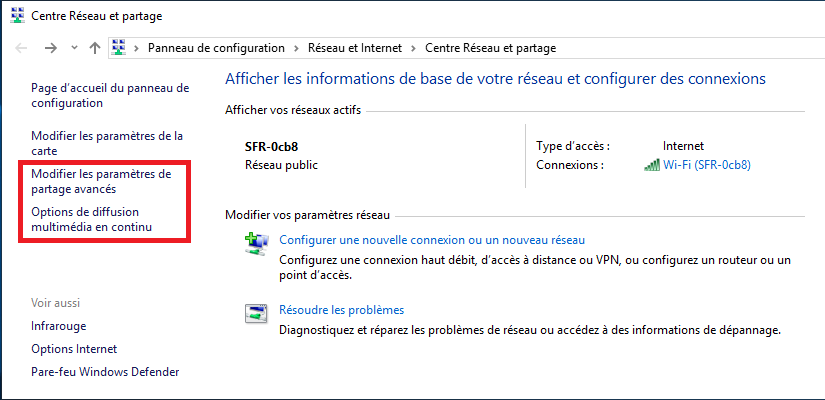Click the Wi-Fi signal strength icon
The height and width of the screenshot is (400, 825).
(652, 165)
